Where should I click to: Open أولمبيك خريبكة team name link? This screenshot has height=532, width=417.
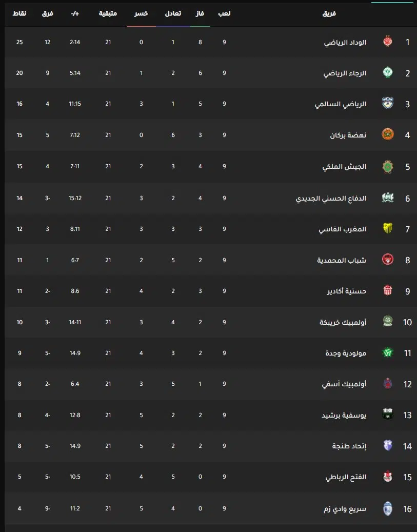pos(343,322)
